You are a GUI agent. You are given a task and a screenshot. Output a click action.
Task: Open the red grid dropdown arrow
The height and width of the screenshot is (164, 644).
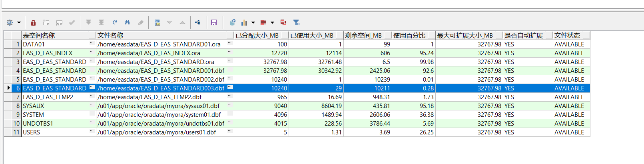(272, 23)
